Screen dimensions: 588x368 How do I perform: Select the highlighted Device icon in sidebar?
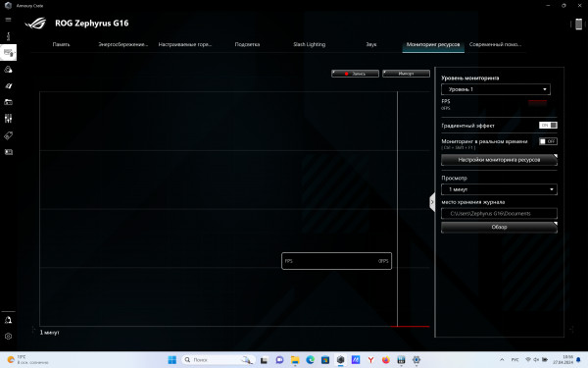[8, 53]
